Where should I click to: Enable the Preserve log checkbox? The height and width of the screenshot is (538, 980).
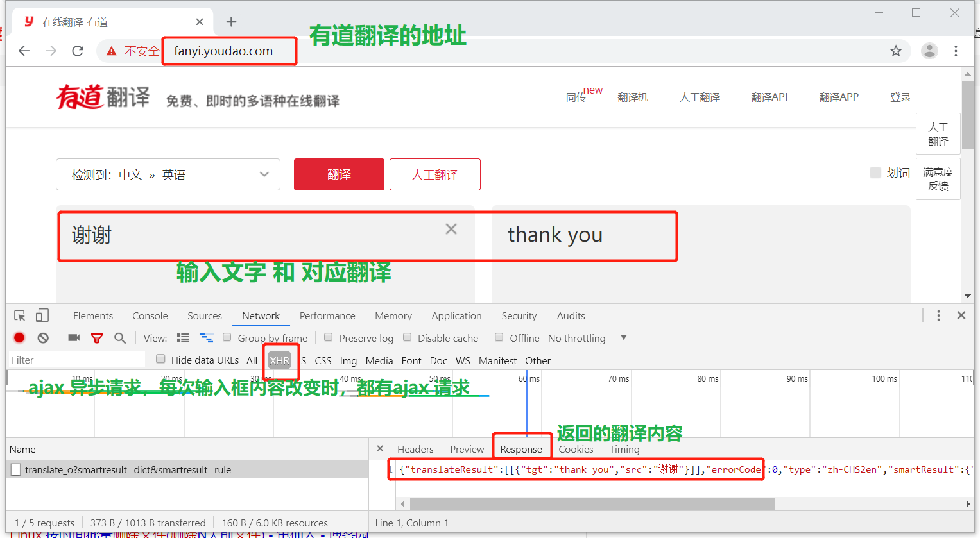328,337
